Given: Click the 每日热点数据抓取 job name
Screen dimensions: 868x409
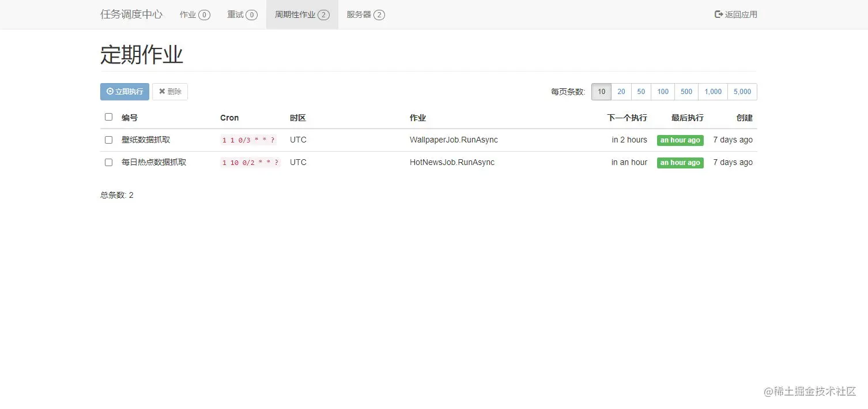Looking at the screenshot, I should pyautogui.click(x=154, y=162).
